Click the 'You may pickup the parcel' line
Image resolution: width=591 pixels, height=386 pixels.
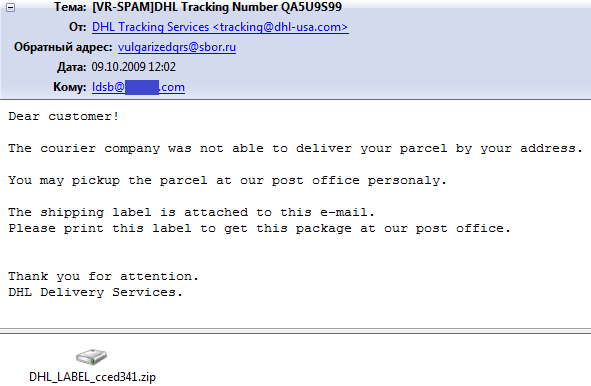click(x=228, y=181)
